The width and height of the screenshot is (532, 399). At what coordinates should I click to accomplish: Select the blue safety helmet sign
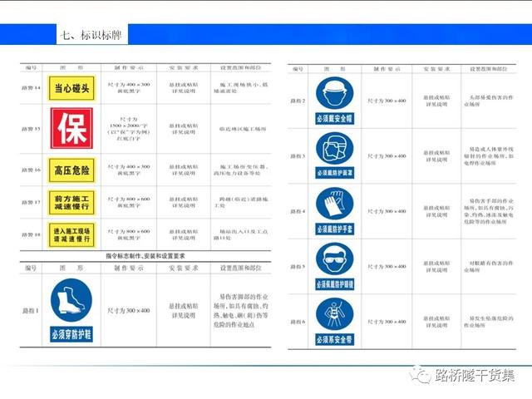335,101
